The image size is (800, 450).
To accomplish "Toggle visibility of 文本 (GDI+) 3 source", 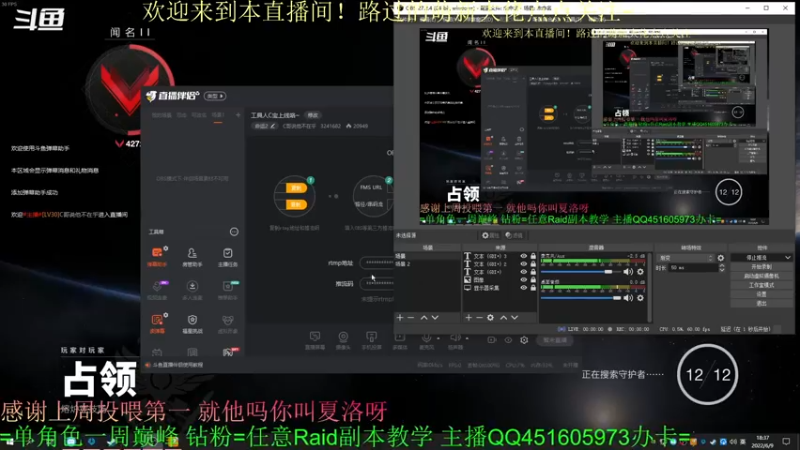I will coord(523,256).
